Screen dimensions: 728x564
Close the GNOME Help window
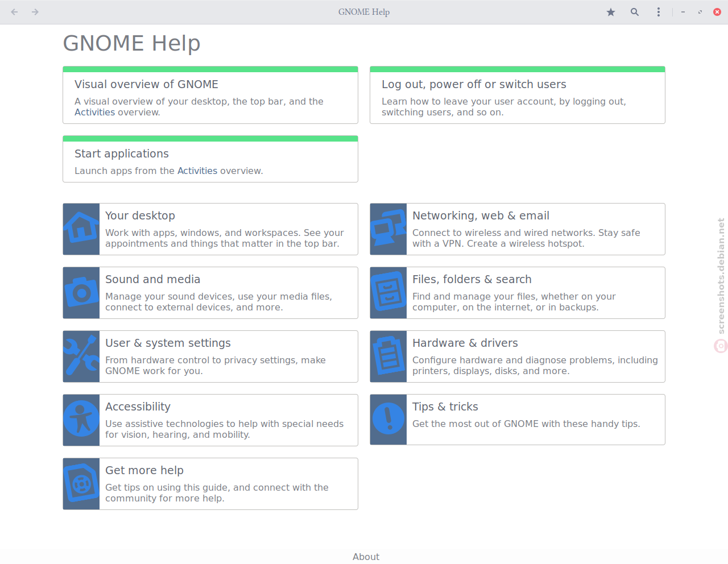click(x=717, y=12)
